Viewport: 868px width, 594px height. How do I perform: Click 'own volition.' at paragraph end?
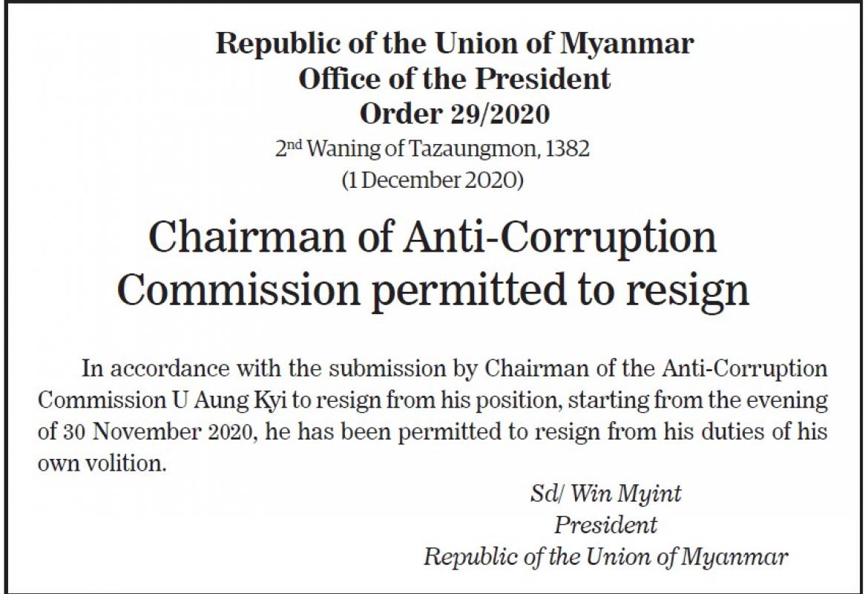coord(102,463)
